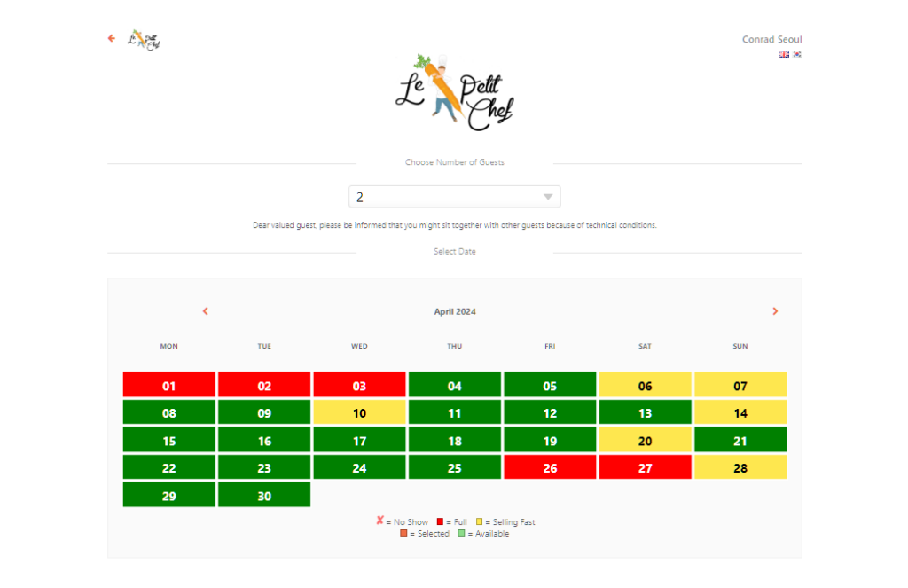Select April 01 full date

(x=169, y=385)
